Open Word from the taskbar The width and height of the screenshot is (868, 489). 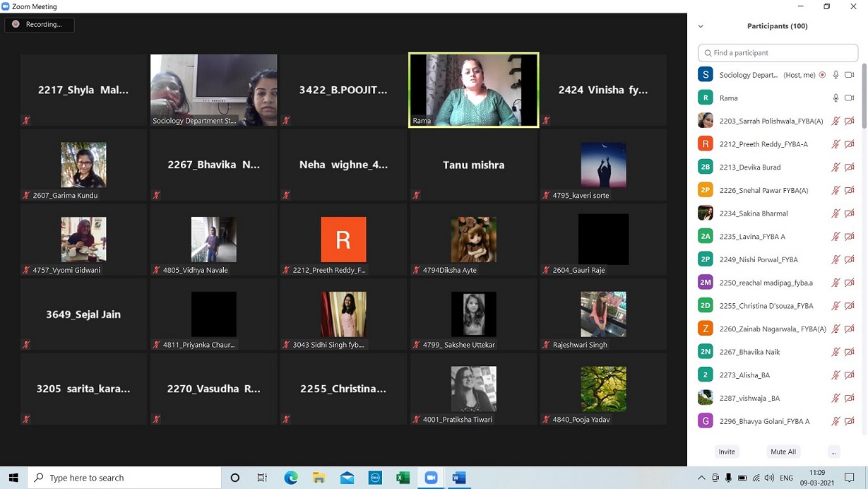point(458,478)
